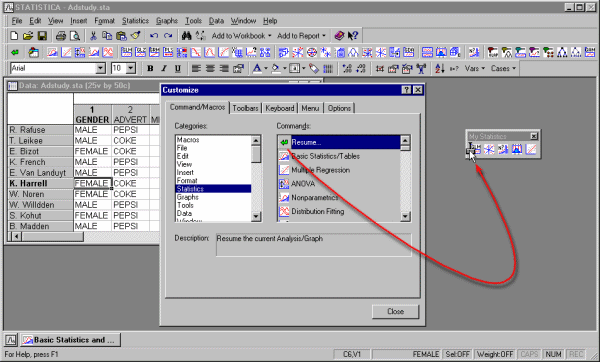This screenshot has height=362, width=600.
Task: Open the Arial font name dropdown
Action: [x=101, y=68]
